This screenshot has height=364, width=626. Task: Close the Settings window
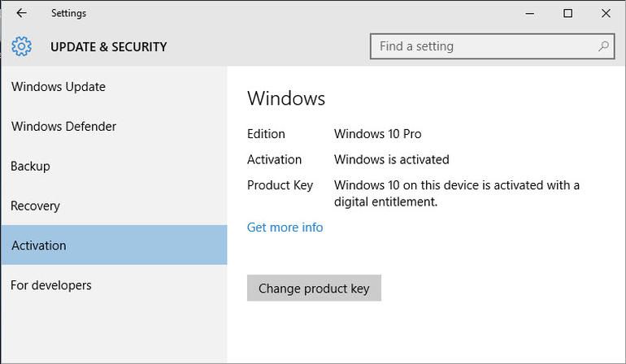[606, 13]
